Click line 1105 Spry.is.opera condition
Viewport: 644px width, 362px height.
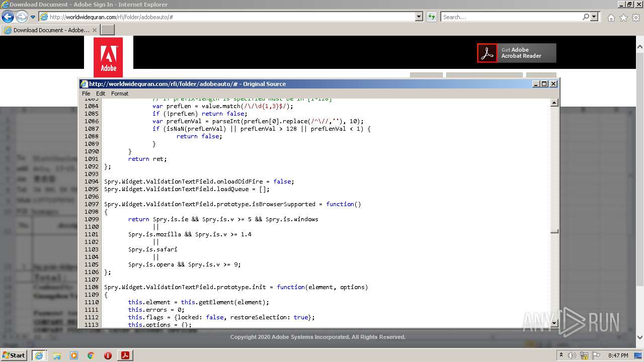[x=185, y=264]
